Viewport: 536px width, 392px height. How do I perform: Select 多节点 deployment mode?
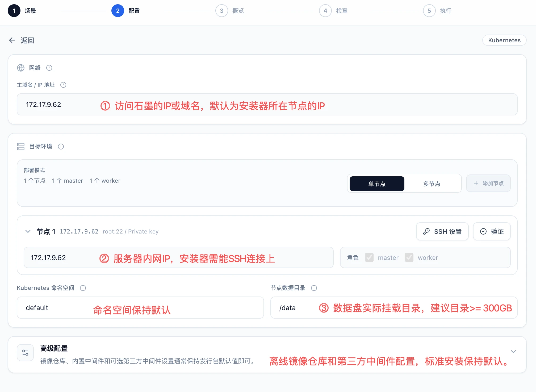432,184
